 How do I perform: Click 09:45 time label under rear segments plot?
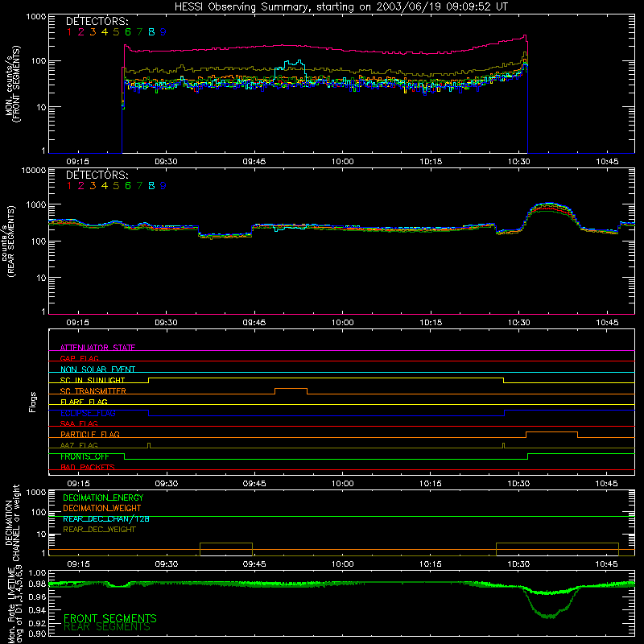(x=254, y=323)
